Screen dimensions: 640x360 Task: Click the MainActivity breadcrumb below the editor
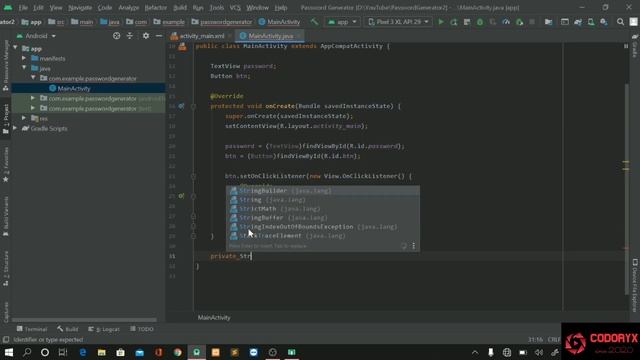(x=214, y=318)
